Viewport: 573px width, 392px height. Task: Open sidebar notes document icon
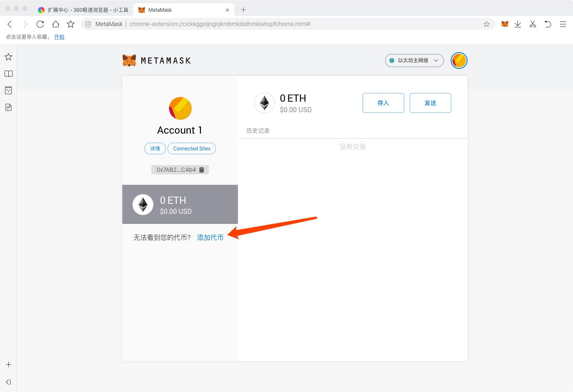coord(8,107)
